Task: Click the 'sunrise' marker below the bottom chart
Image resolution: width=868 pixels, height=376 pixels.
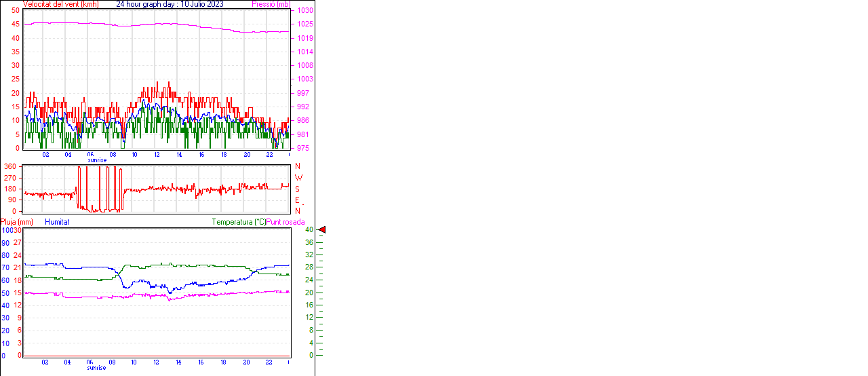Action: click(96, 368)
